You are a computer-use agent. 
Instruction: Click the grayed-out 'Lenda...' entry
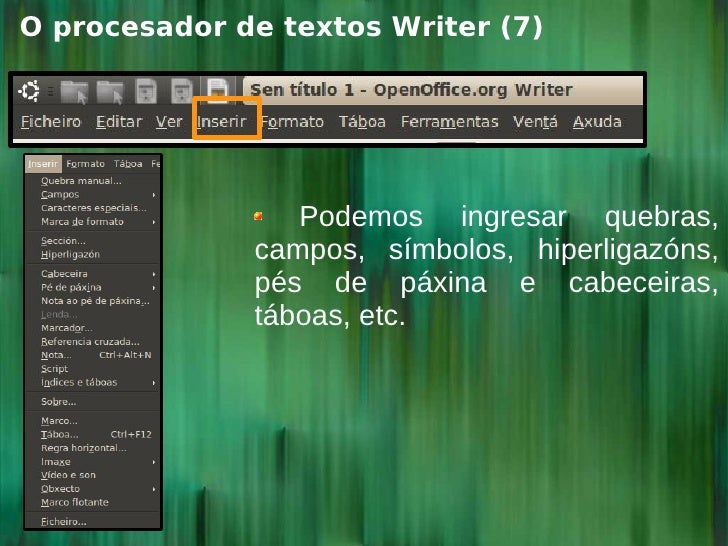[x=93, y=315]
